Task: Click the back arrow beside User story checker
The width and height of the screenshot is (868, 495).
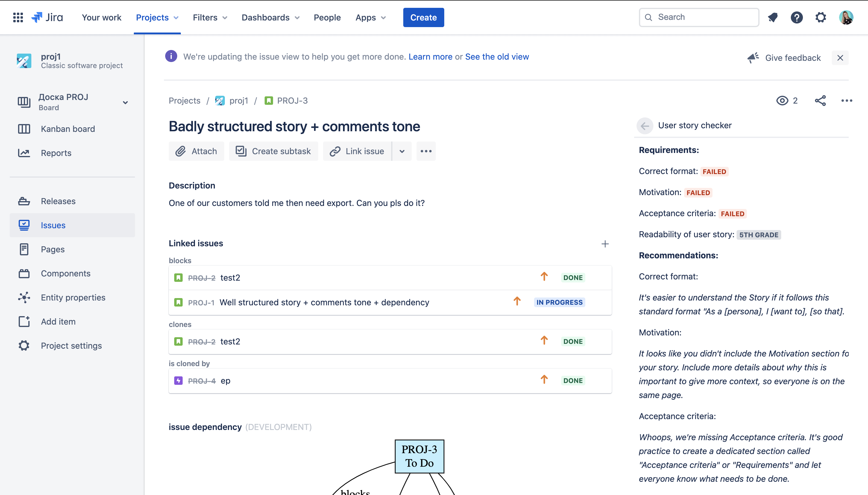Action: point(645,126)
